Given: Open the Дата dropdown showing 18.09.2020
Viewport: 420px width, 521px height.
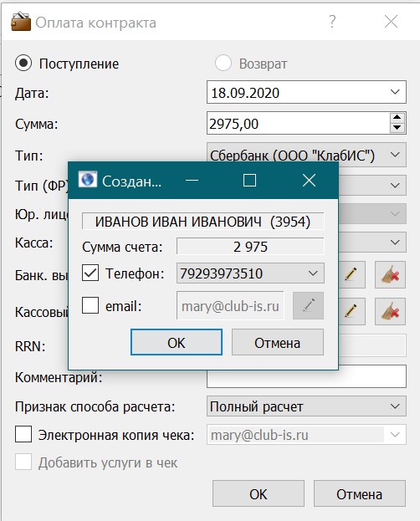Looking at the screenshot, I should pyautogui.click(x=306, y=92).
